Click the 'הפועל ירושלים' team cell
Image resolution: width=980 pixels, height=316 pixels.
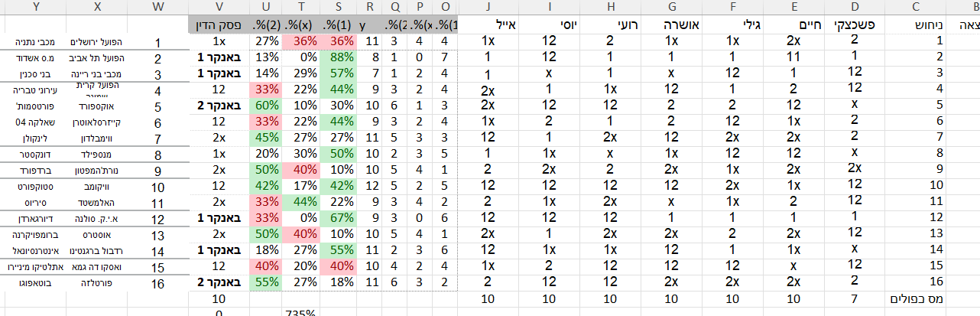click(x=96, y=41)
